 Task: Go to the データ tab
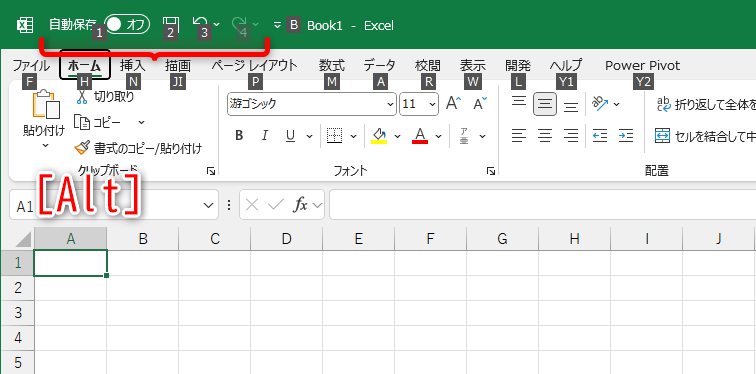click(x=379, y=65)
